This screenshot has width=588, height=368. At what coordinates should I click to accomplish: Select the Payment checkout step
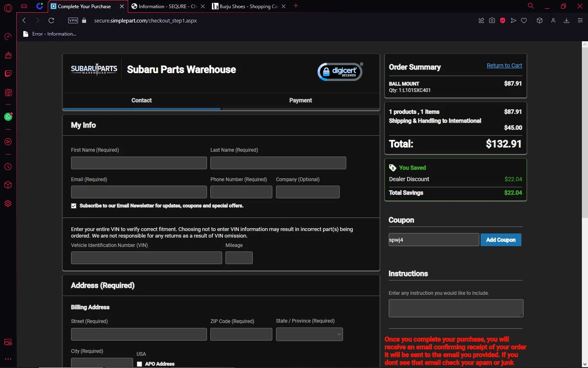point(301,101)
